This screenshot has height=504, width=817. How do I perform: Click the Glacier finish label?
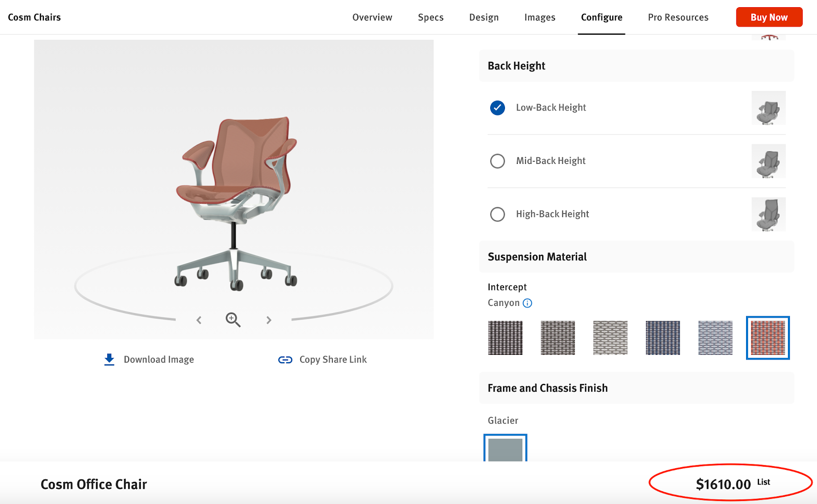pos(503,420)
